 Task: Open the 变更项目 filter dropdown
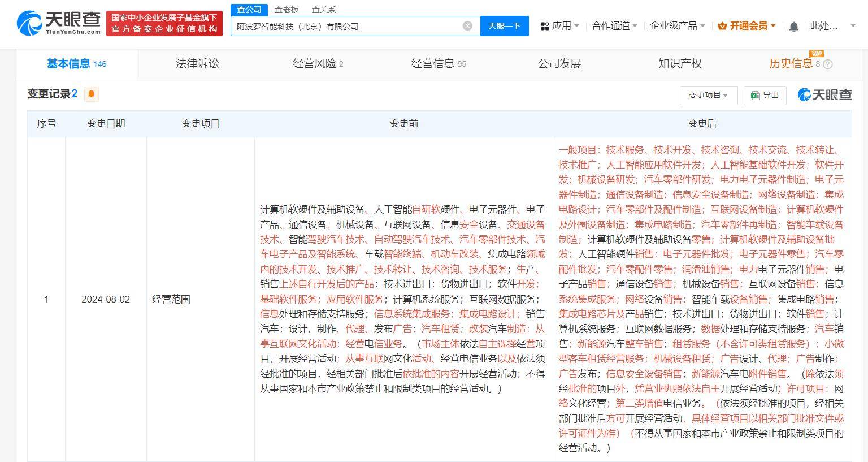pyautogui.click(x=709, y=96)
